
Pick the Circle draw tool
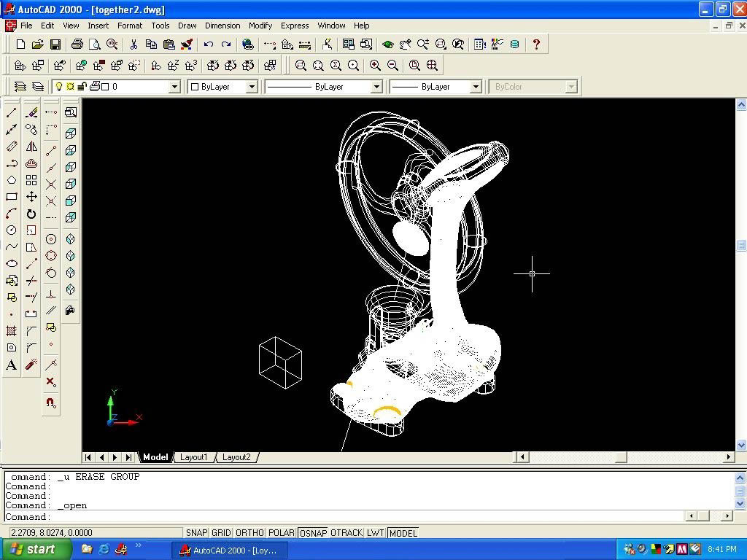click(x=12, y=230)
